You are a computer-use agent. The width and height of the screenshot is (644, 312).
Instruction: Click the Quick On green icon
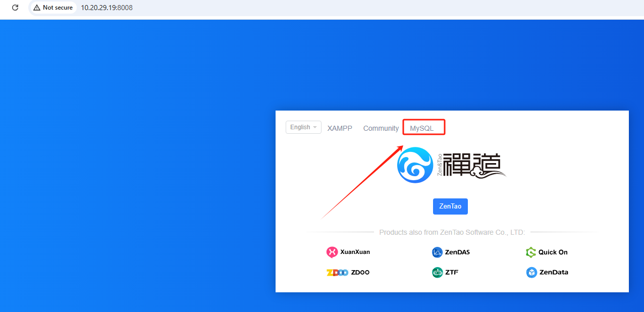coord(531,252)
